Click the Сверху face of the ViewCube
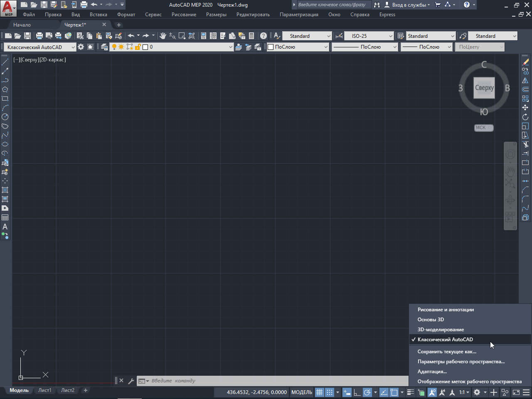 [484, 88]
